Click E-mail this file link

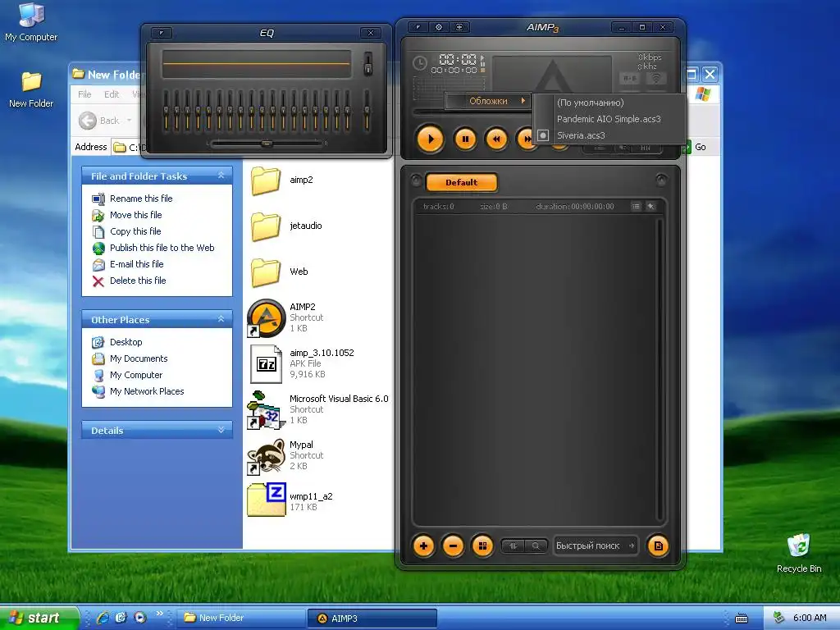coord(137,264)
